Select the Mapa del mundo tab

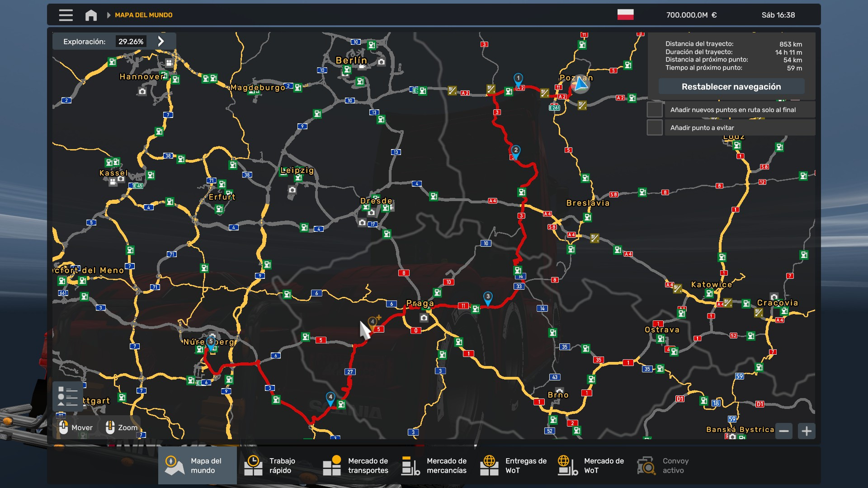click(x=197, y=465)
